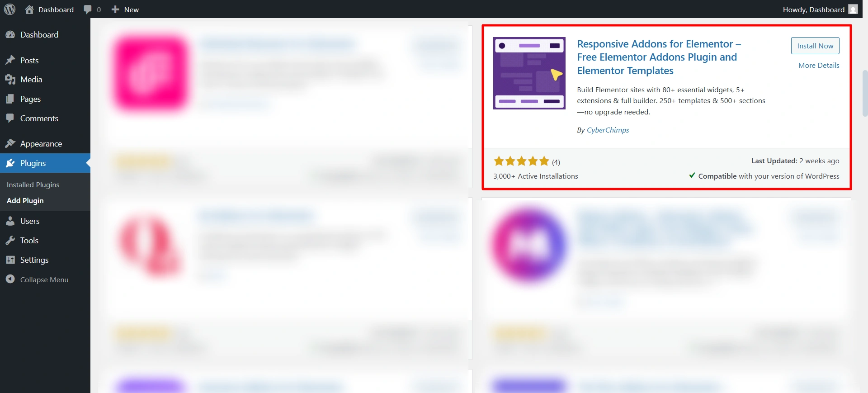Screen dimensions: 868x393
Task: Click the Settings icon in sidebar
Action: (10, 260)
